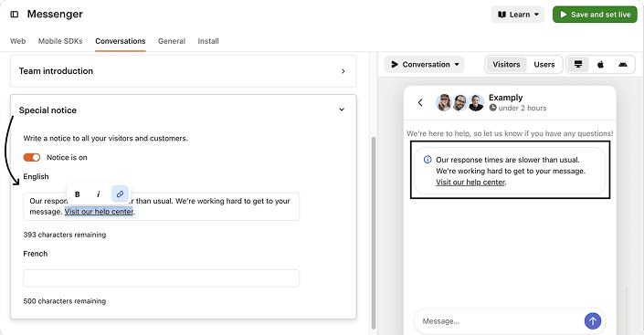The width and height of the screenshot is (644, 335).
Task: Click the Message... input in preview
Action: (x=499, y=321)
